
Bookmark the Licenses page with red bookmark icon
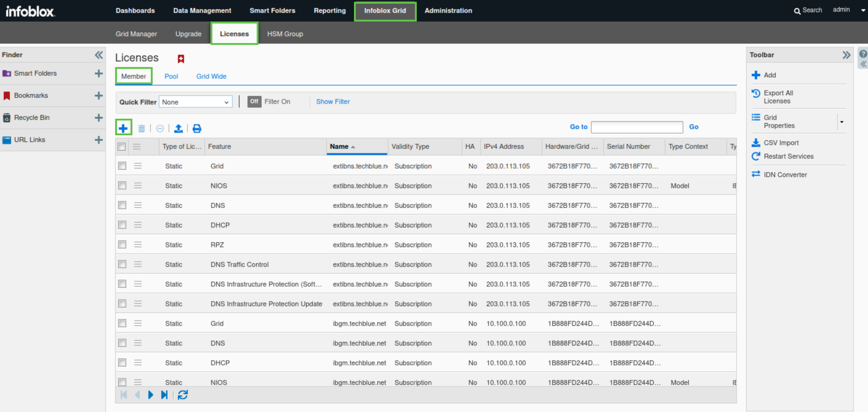(x=181, y=59)
